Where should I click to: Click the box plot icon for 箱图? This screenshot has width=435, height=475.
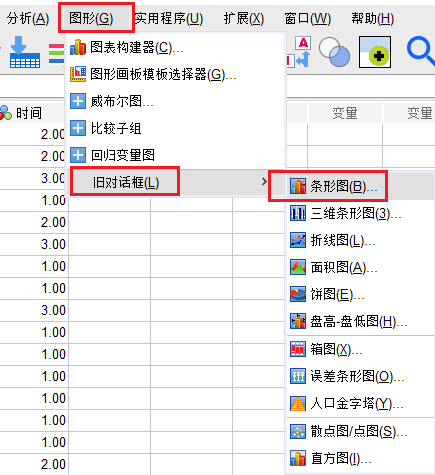click(298, 349)
